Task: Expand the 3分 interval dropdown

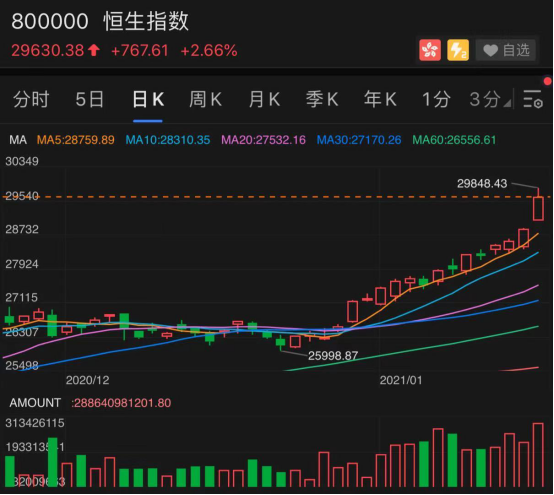Action: pyautogui.click(x=490, y=99)
